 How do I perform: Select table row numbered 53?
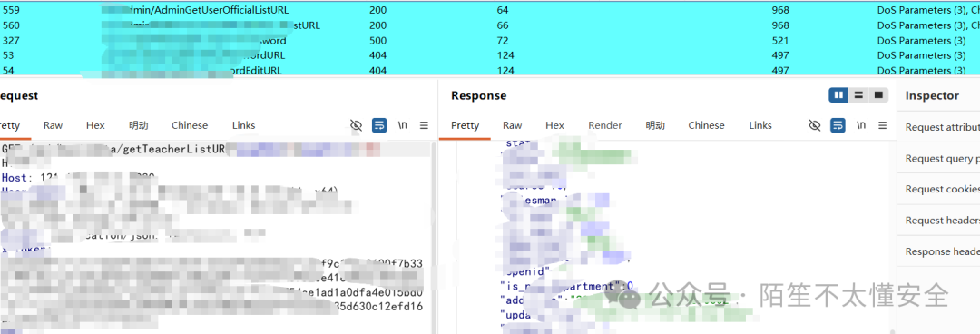coord(490,55)
